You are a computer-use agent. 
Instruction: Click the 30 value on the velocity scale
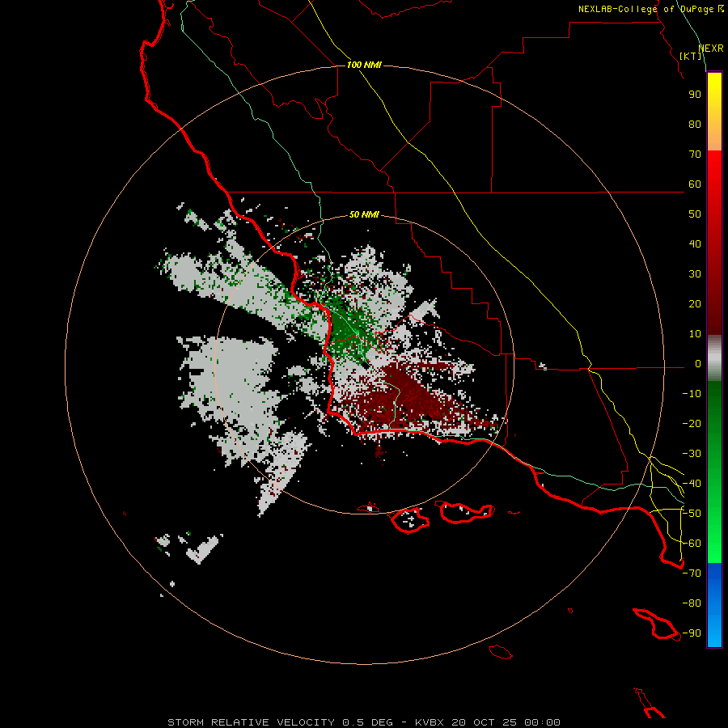[x=695, y=274]
